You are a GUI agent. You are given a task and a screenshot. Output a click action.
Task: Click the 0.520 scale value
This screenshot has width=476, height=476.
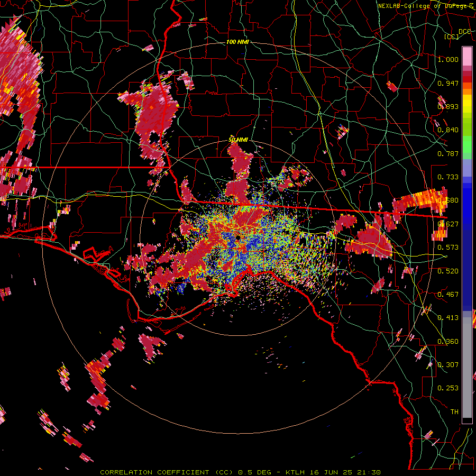click(448, 271)
